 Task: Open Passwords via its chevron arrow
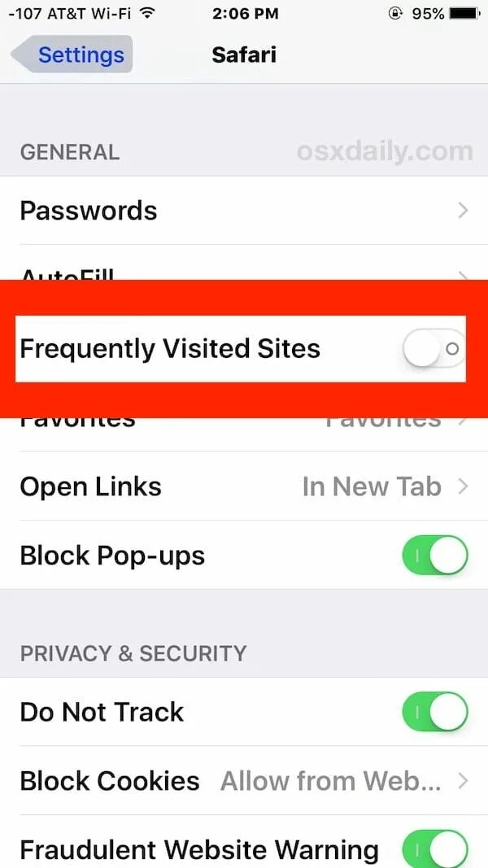[x=464, y=211]
